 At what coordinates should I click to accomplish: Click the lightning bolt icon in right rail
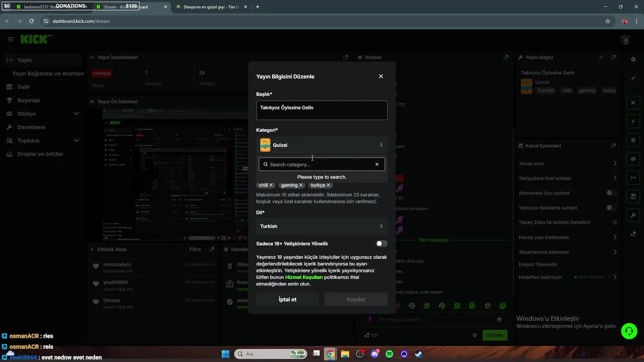click(x=633, y=122)
